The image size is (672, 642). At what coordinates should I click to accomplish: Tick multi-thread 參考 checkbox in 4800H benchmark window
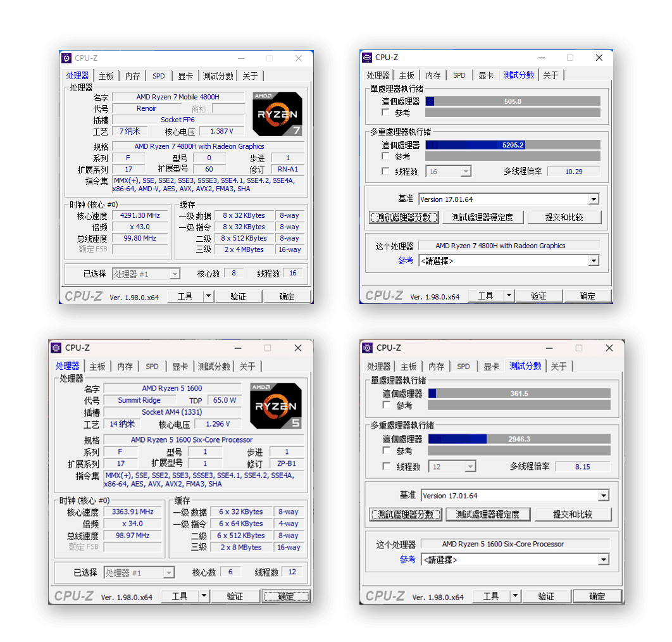tap(385, 156)
